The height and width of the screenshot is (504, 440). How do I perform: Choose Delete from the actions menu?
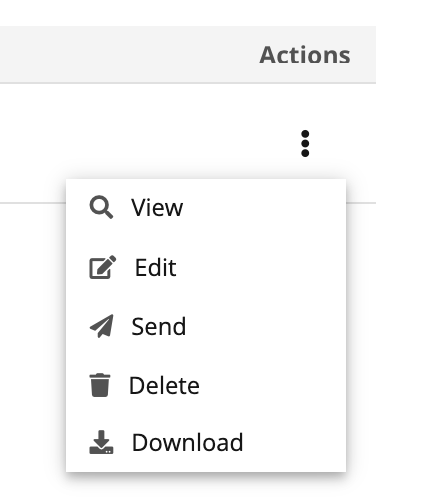(x=206, y=385)
